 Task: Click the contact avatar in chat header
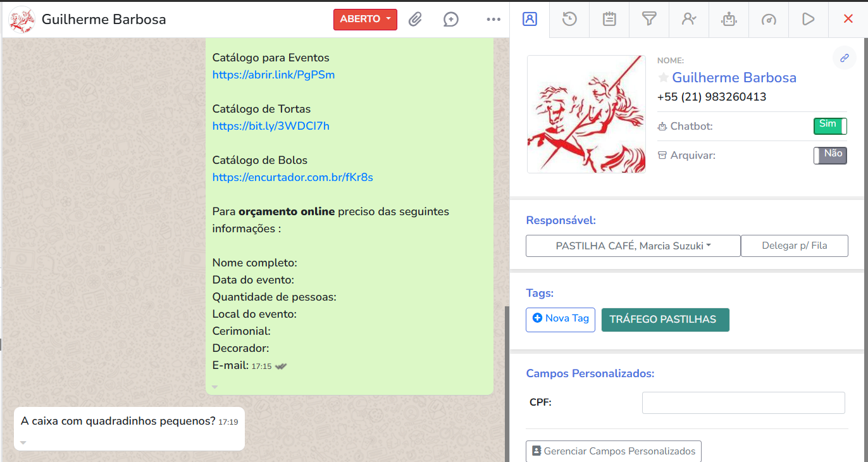[22, 20]
